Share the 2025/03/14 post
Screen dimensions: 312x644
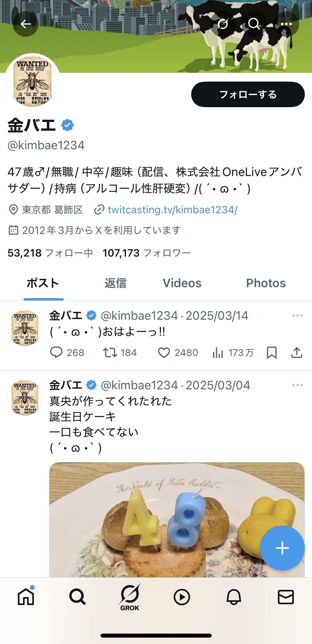tap(297, 353)
